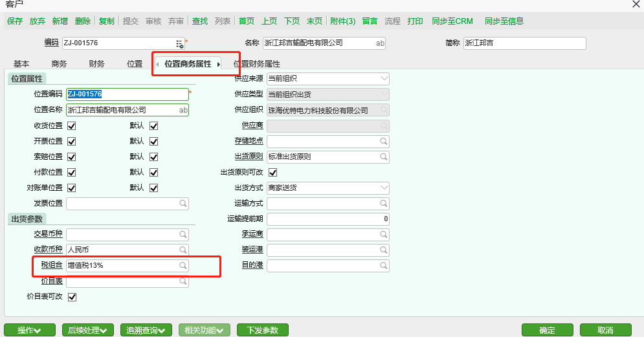Click the search icon in 承运商 field
Image resolution: width=644 pixels, height=337 pixels.
pos(384,234)
